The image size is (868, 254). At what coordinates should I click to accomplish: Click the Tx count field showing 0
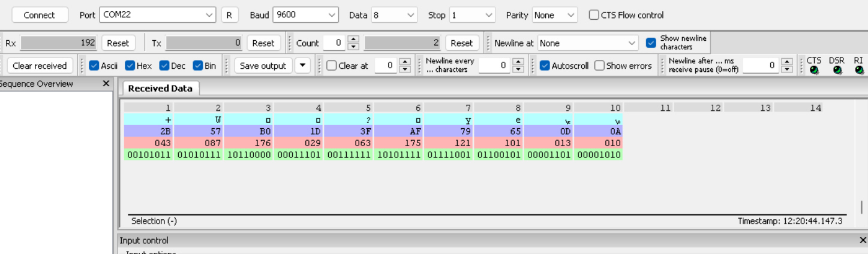pos(204,43)
